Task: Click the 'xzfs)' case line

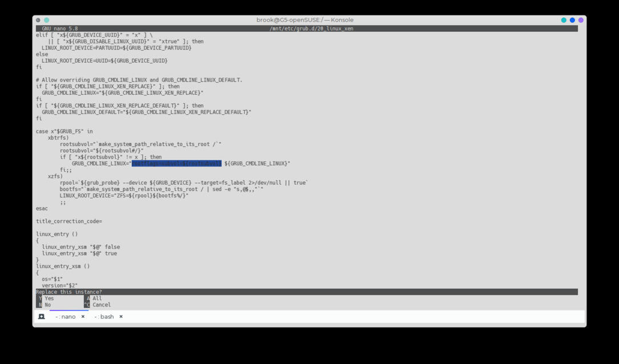Action: [55, 176]
